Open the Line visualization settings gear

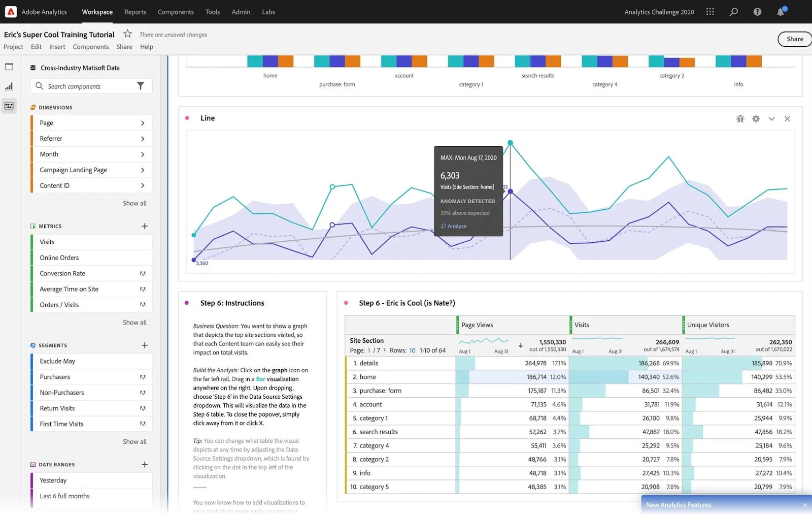click(x=756, y=118)
